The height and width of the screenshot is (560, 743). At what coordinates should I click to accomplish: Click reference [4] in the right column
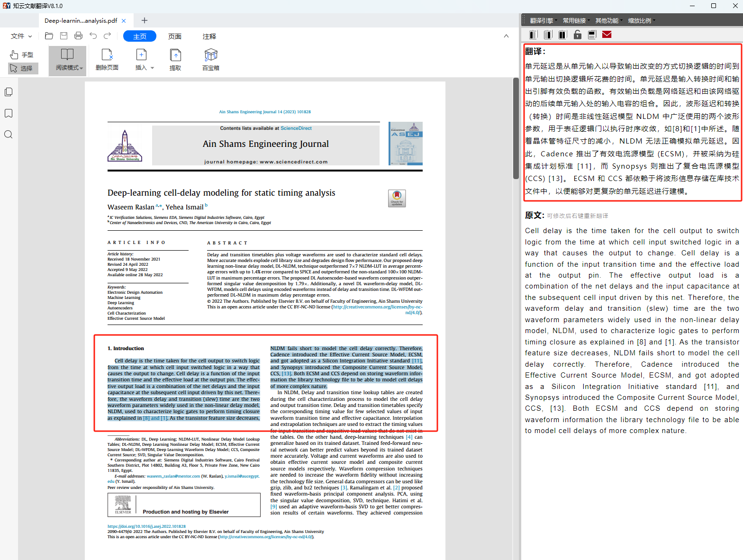[409, 437]
